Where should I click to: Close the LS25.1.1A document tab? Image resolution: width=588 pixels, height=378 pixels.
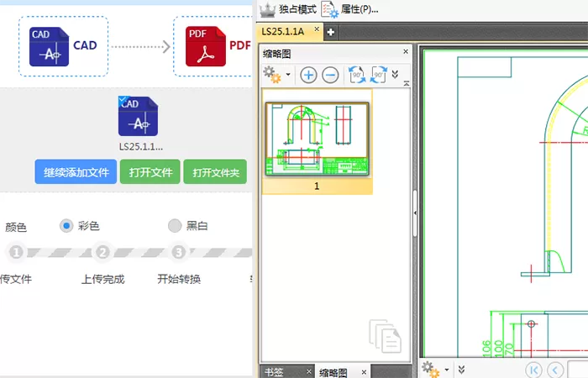point(317,29)
